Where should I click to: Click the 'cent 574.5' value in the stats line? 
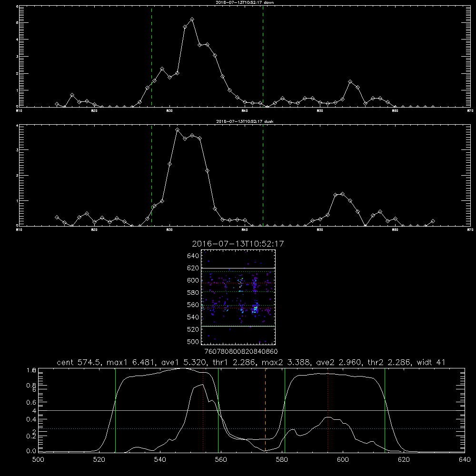79,362
